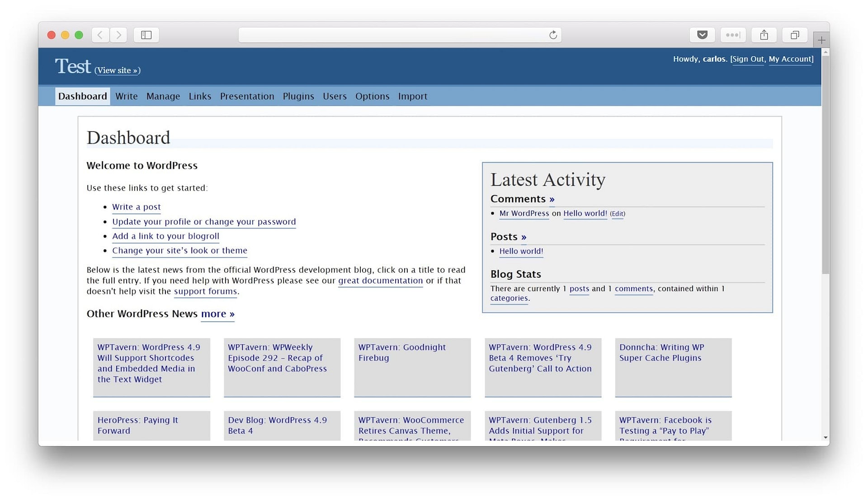Go to the Links menu
Viewport: 868px width, 501px height.
(x=200, y=96)
